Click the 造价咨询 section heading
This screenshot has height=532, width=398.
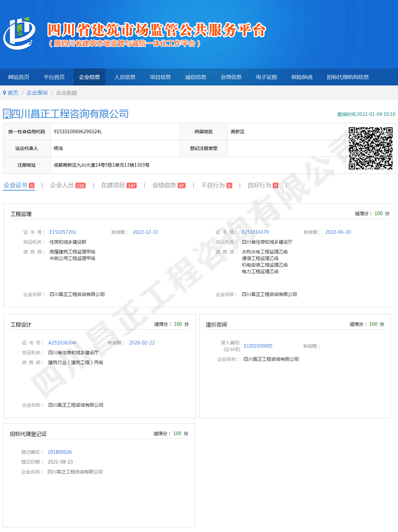pos(216,324)
